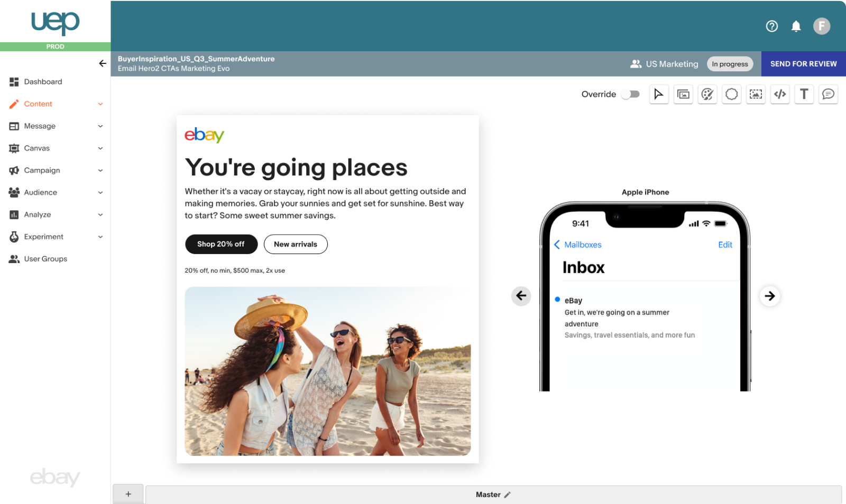Viewport: 846px width, 504px height.
Task: Click the In progress status badge
Action: tap(730, 64)
